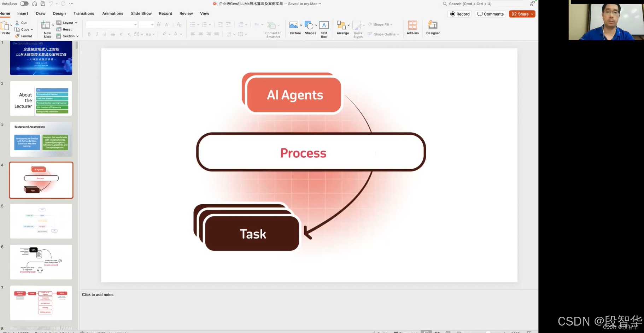Click the Format painter brush

(x=17, y=36)
